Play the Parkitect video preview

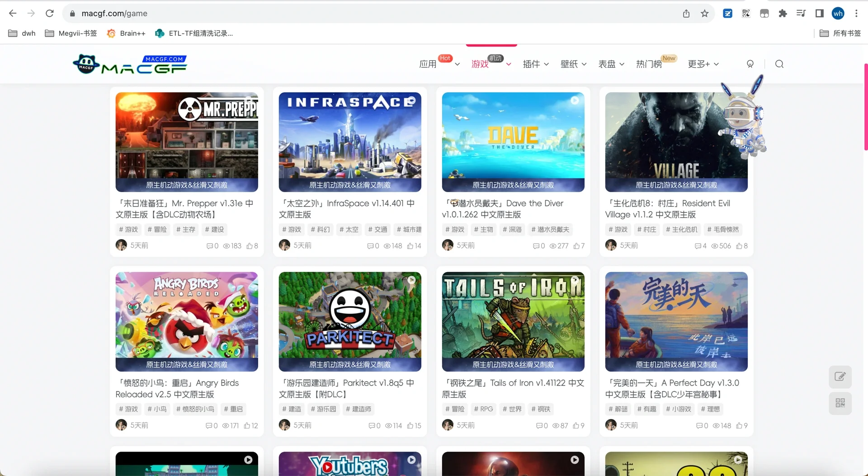411,280
